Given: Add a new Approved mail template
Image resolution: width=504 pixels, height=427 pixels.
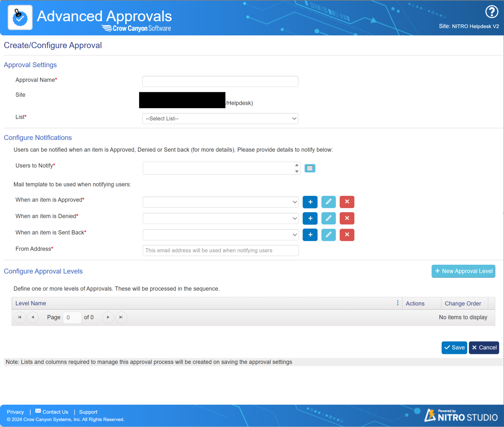Looking at the screenshot, I should [x=310, y=202].
